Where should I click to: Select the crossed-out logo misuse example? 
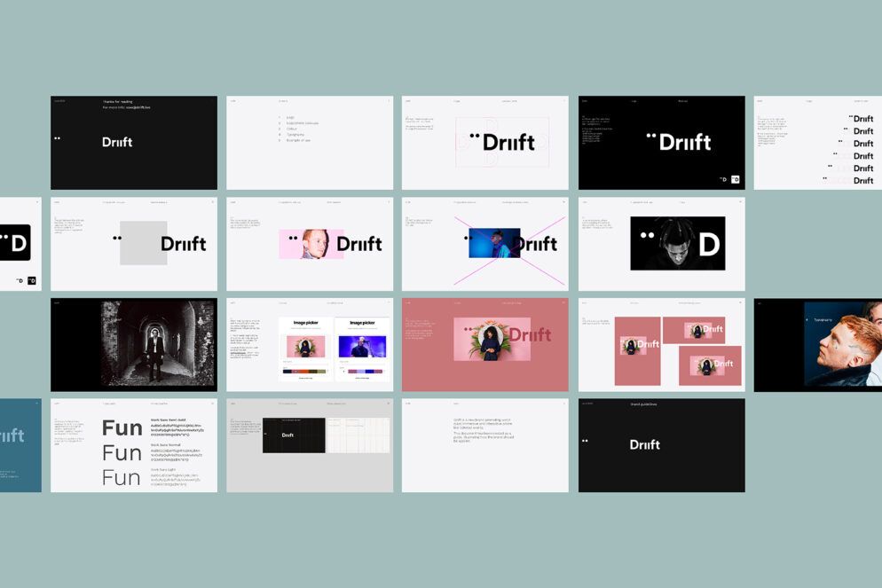point(484,244)
